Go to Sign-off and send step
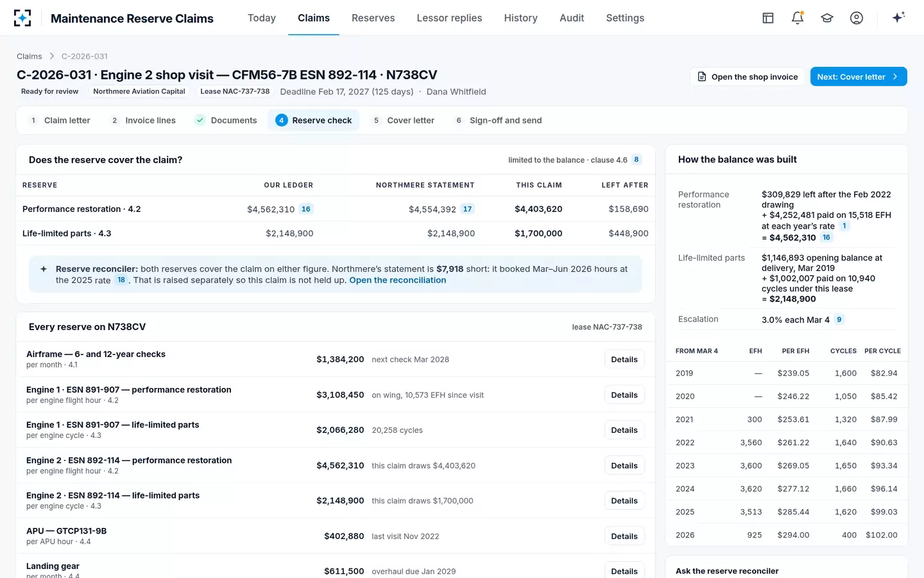 [x=498, y=120]
